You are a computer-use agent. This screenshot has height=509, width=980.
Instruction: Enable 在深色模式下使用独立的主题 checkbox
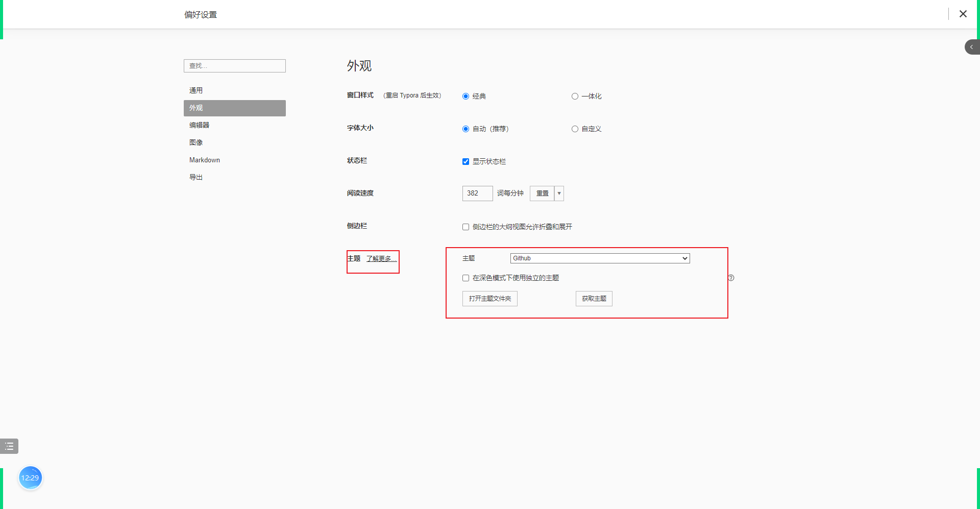point(465,278)
